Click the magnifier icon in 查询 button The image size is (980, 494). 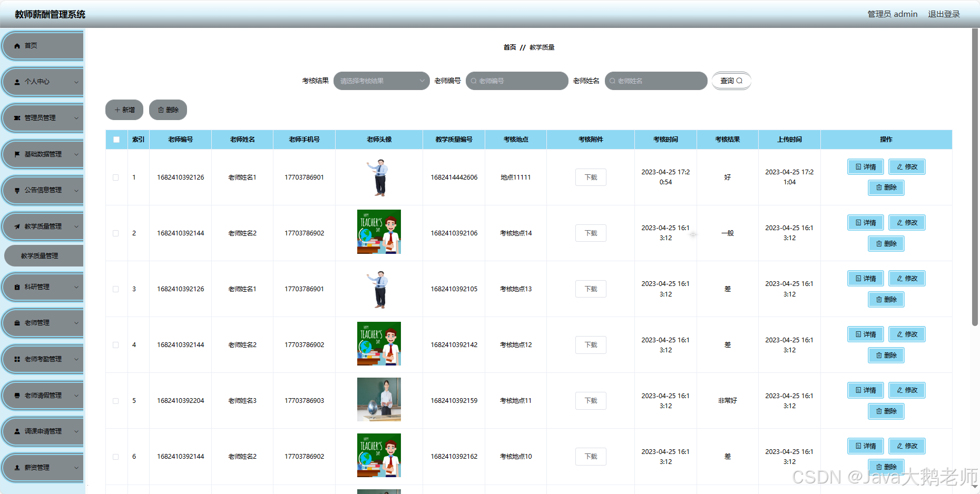739,81
